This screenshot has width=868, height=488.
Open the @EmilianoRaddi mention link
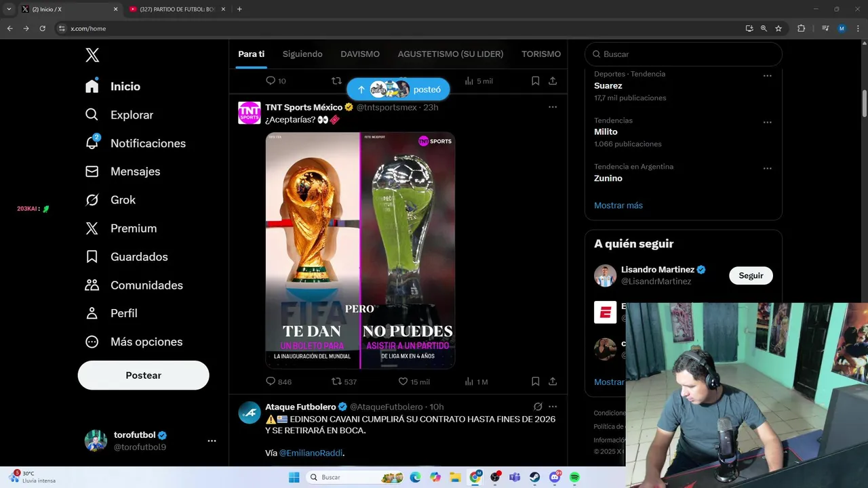click(311, 453)
